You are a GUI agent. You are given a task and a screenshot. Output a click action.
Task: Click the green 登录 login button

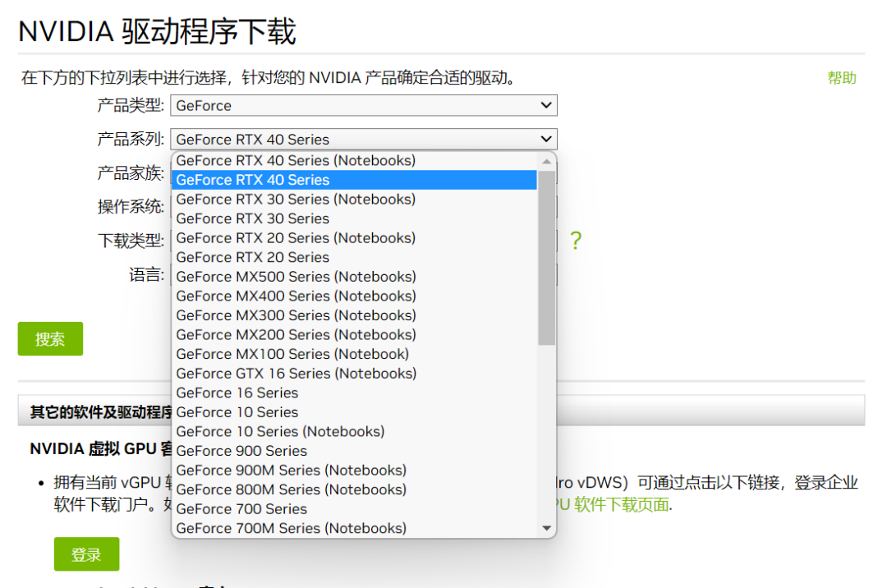click(86, 554)
